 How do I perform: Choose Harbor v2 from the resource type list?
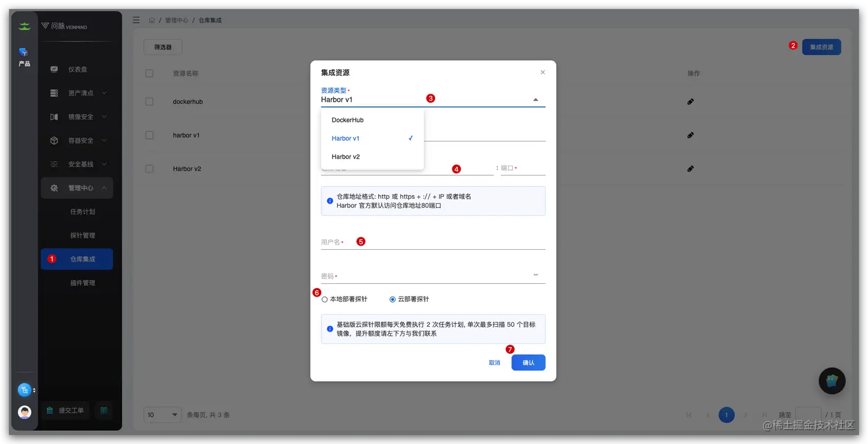click(373, 157)
